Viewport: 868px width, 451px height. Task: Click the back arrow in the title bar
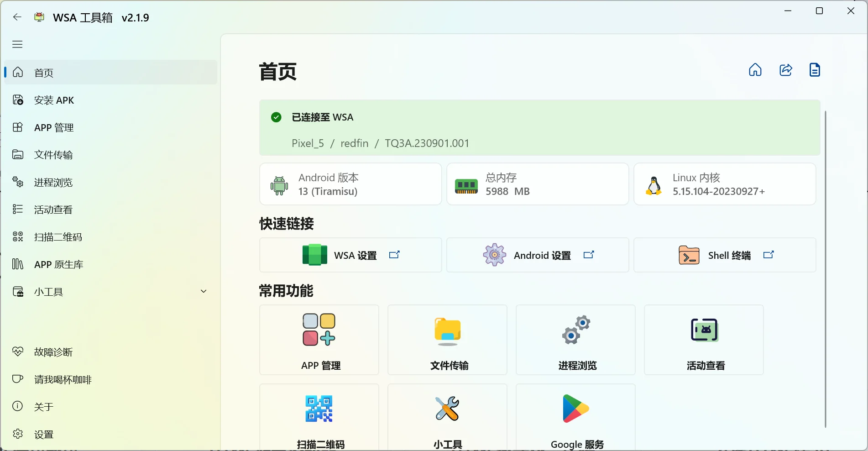pos(17,17)
